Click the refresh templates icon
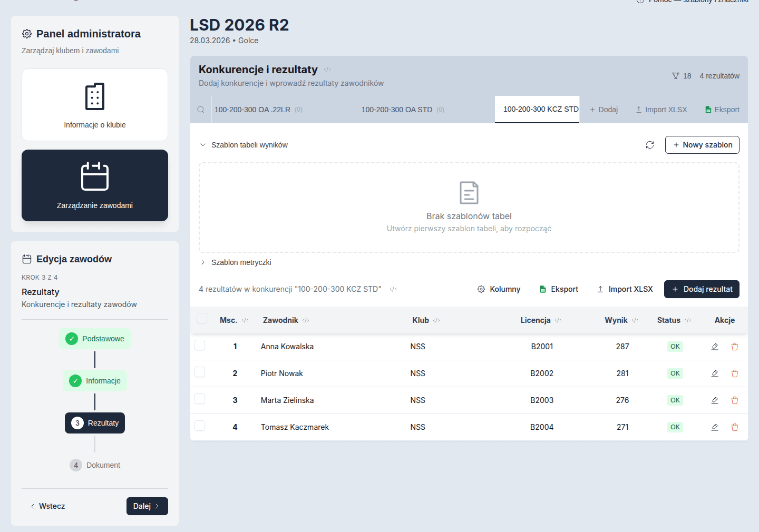This screenshot has height=532, width=759. coord(650,145)
